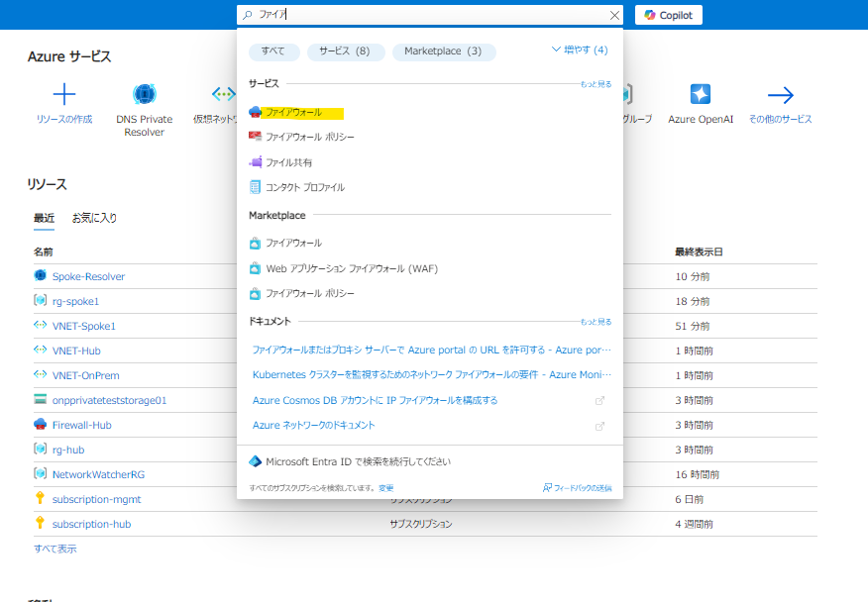The image size is (868, 602).
Task: Click 6 日前 in subscription-mgmt row
Action: [690, 499]
